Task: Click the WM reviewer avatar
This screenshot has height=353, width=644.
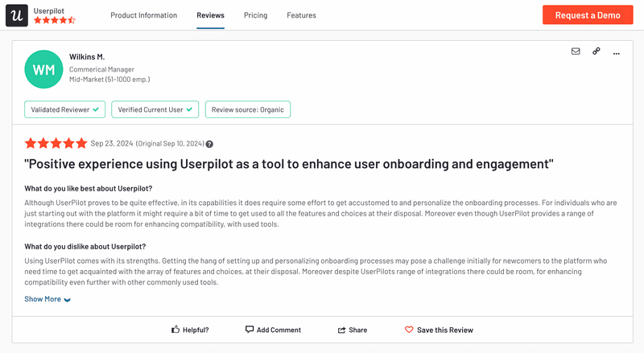Action: coord(44,70)
